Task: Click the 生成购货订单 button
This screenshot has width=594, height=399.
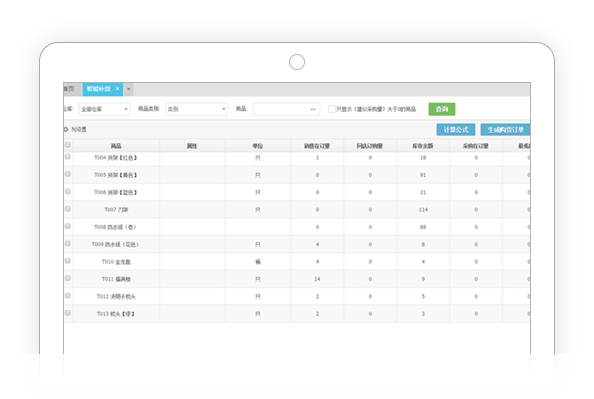Action: click(x=505, y=130)
